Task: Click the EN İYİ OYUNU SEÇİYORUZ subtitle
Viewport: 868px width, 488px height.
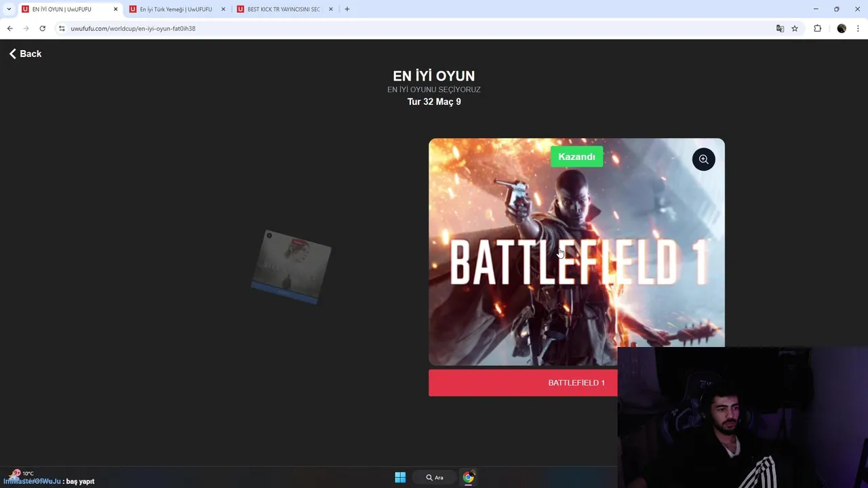Action: (434, 89)
